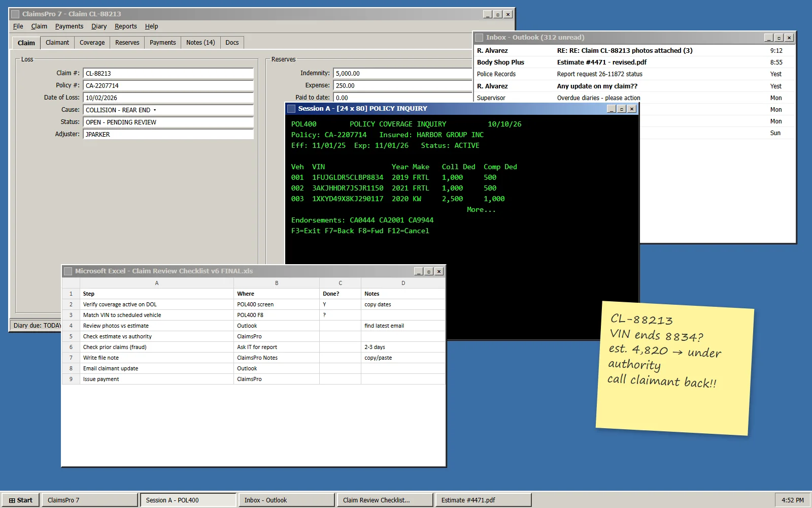
Task: Switch to Claim Review Checklist taskbar button
Action: 385,500
